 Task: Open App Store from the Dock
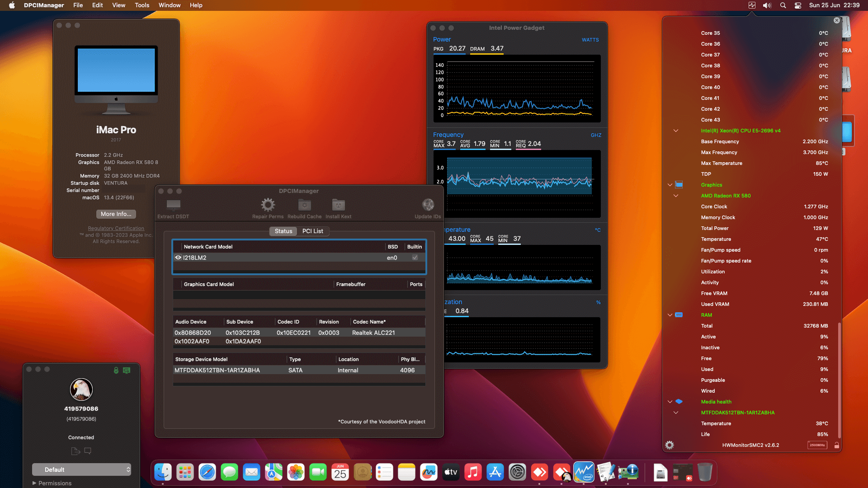495,472
